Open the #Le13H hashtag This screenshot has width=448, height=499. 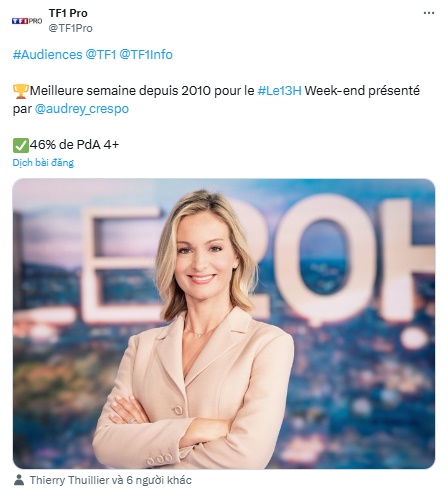279,91
